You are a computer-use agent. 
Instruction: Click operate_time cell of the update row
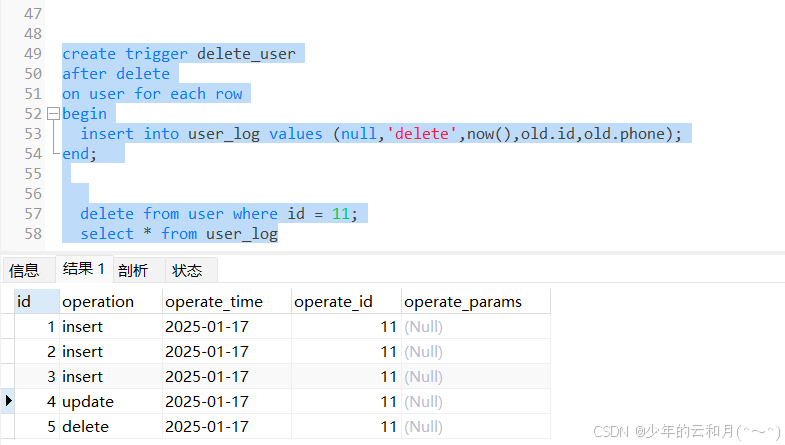pyautogui.click(x=227, y=401)
